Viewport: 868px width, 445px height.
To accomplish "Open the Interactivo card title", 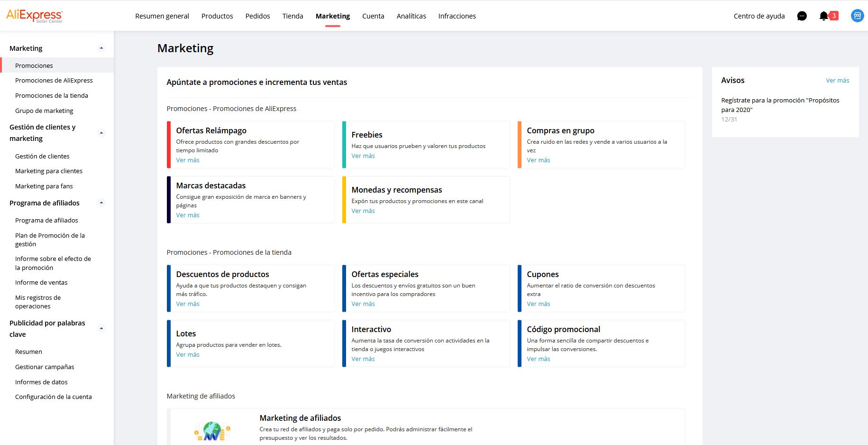I will coord(371,329).
